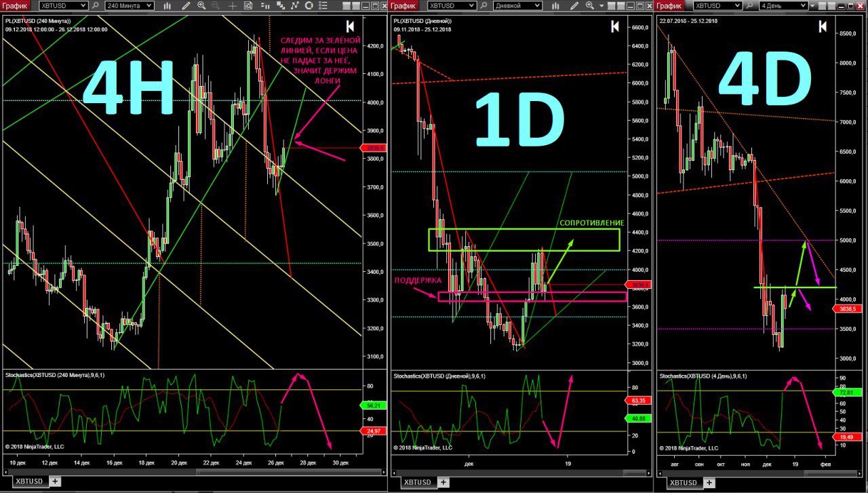Open drawing tools pencil in Дневной chart window
Screen dimensions: 868x493
575,5
